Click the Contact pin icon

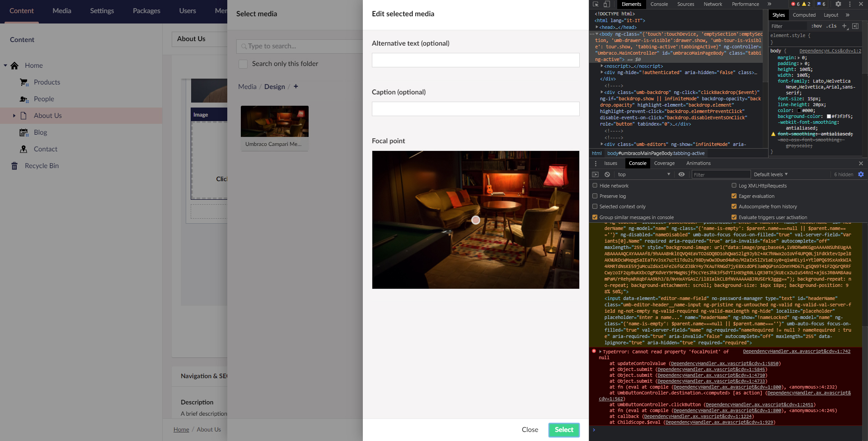click(x=23, y=149)
